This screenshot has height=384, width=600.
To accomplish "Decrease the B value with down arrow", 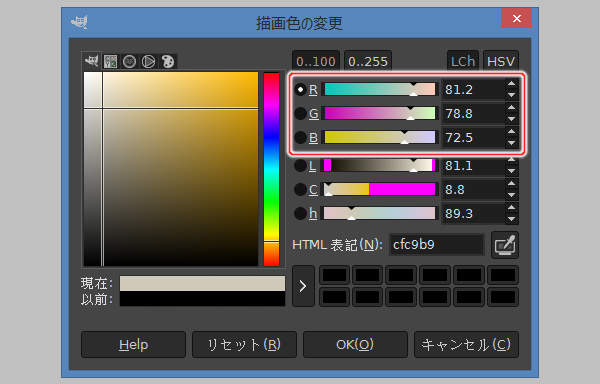I will pyautogui.click(x=512, y=143).
